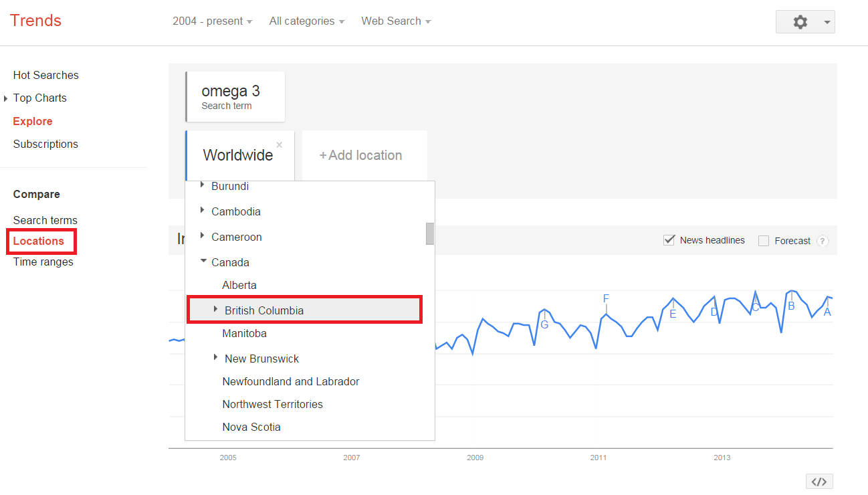
Task: Open the dropdown arrow next to the gear
Action: coord(827,22)
